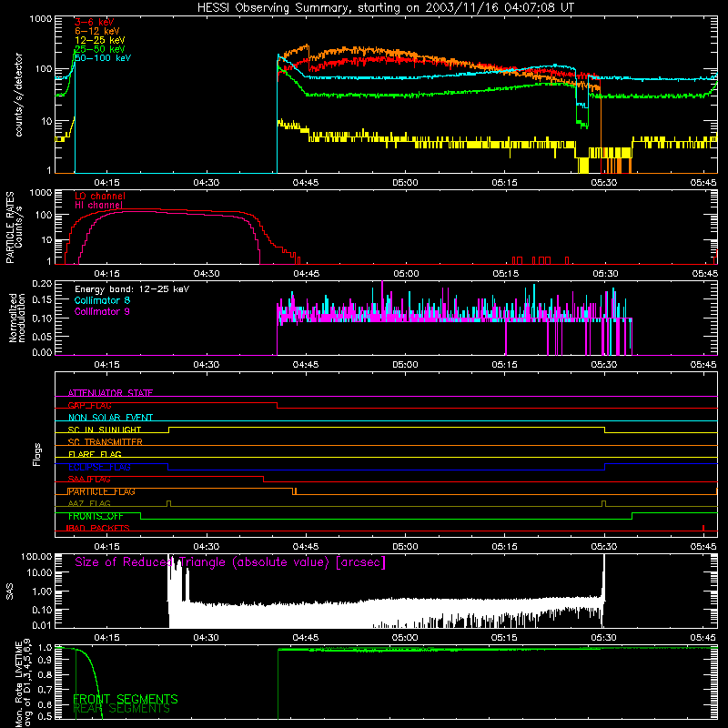This screenshot has width=728, height=728.
Task: Click the green 25-50 keV legend entry
Action: (x=99, y=49)
